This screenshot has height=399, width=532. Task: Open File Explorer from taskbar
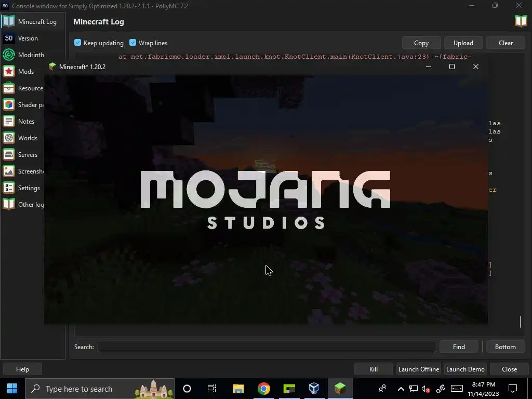tap(238, 389)
